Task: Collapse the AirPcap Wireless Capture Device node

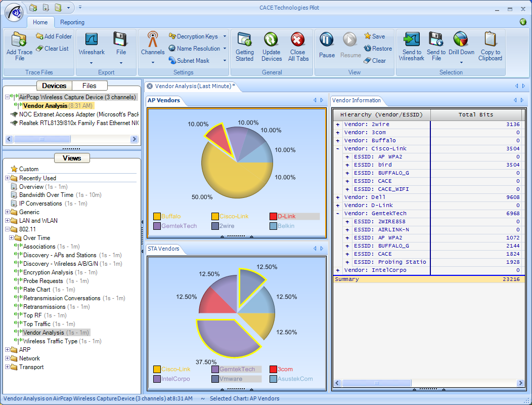Action: [x=8, y=97]
